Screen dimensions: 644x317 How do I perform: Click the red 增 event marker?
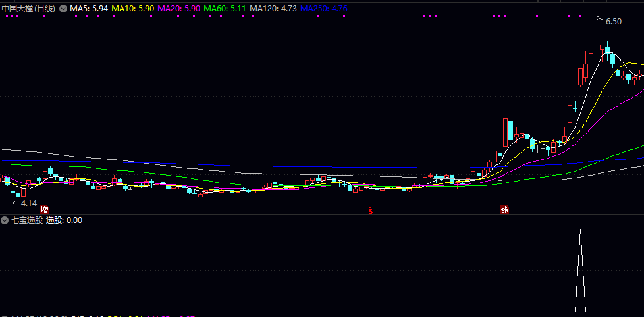44,210
